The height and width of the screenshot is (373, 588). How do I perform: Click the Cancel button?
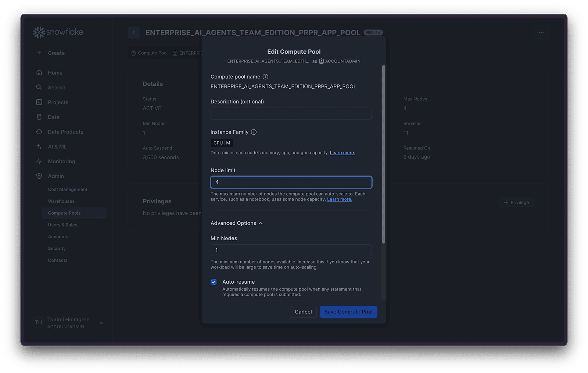(x=303, y=312)
